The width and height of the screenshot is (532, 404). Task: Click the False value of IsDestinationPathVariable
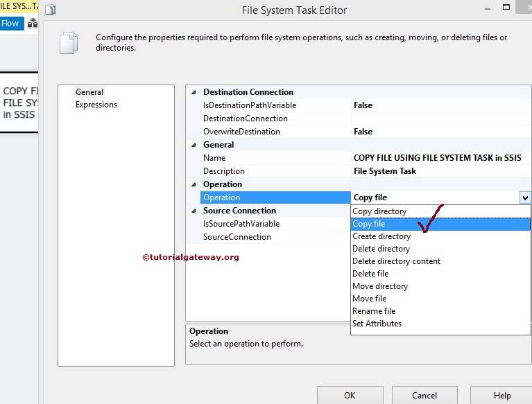coord(363,105)
